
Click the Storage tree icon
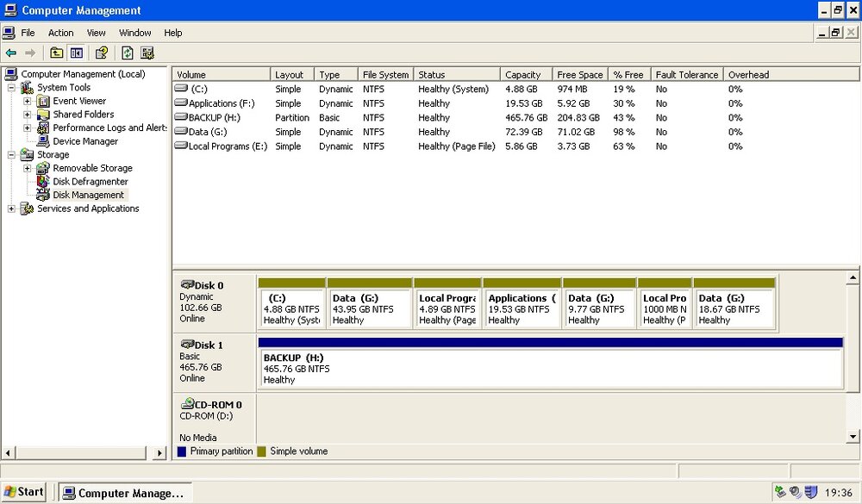pos(27,154)
